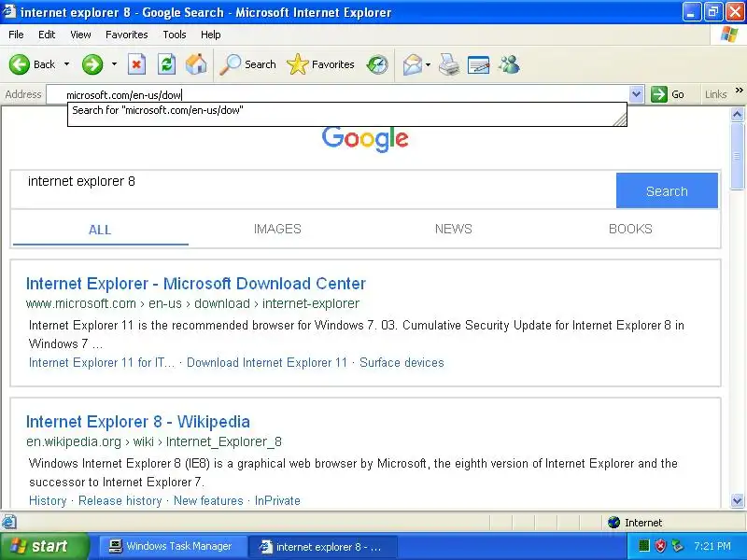Open the Edit menu
The image size is (747, 560).
[x=47, y=35]
